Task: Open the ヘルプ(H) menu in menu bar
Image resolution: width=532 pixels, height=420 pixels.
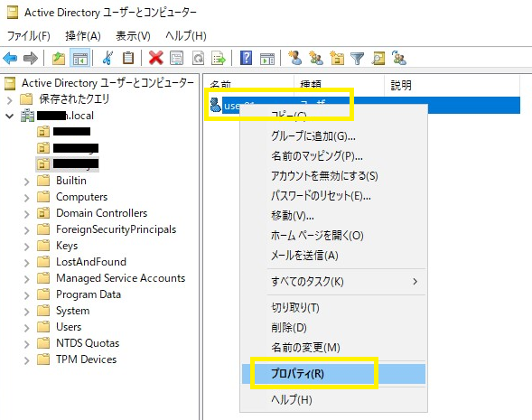Action: point(186,35)
